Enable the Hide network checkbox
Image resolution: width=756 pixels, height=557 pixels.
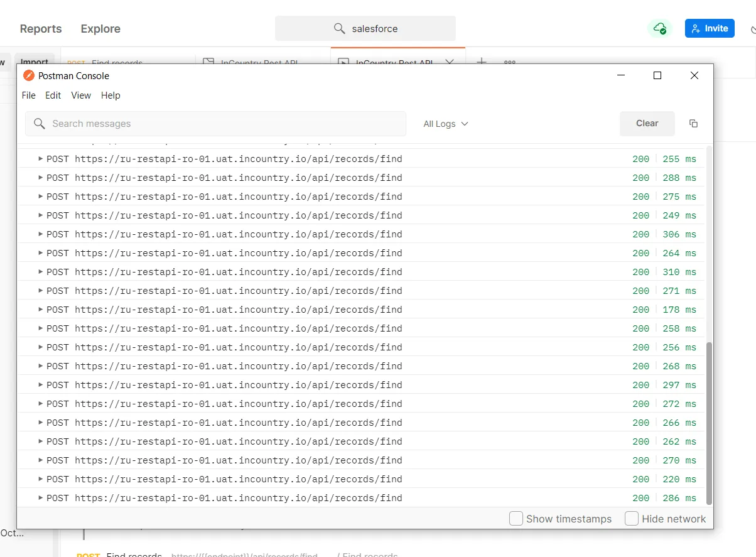[x=631, y=519]
